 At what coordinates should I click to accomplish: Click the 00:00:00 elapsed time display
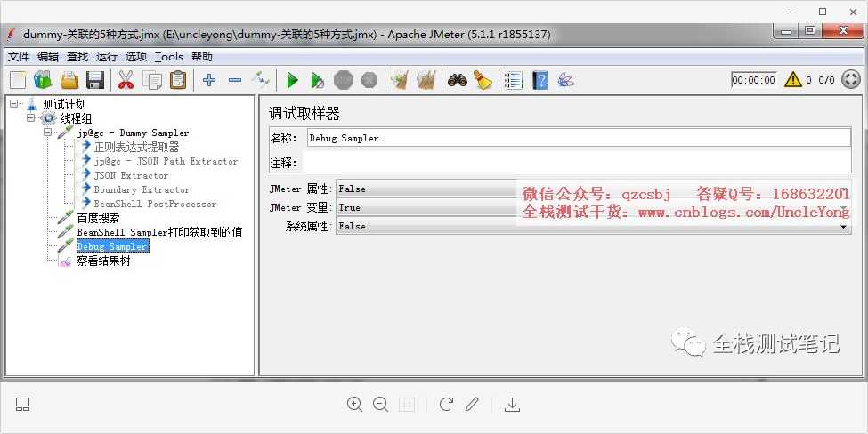pos(754,80)
